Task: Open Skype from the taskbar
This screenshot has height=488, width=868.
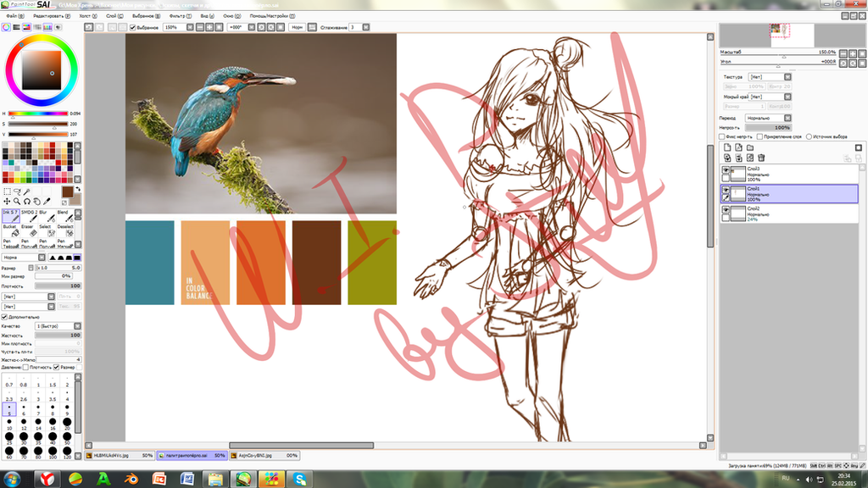Action: (x=299, y=479)
